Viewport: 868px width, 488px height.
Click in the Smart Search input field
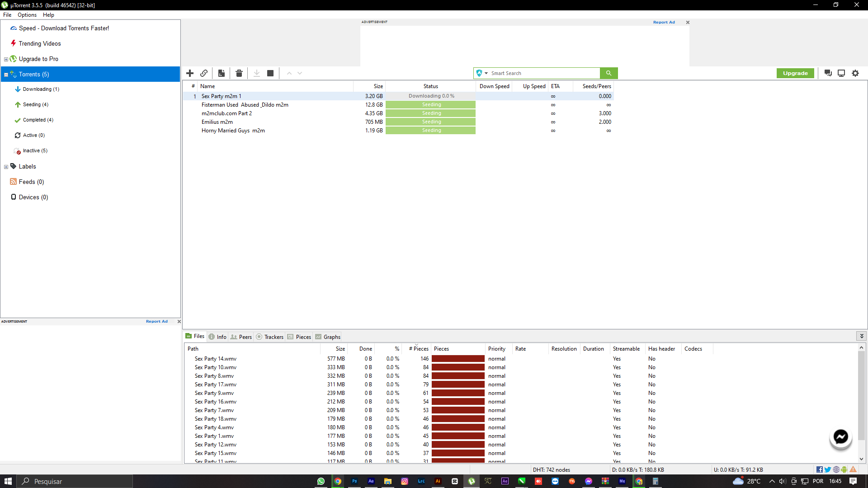click(542, 73)
